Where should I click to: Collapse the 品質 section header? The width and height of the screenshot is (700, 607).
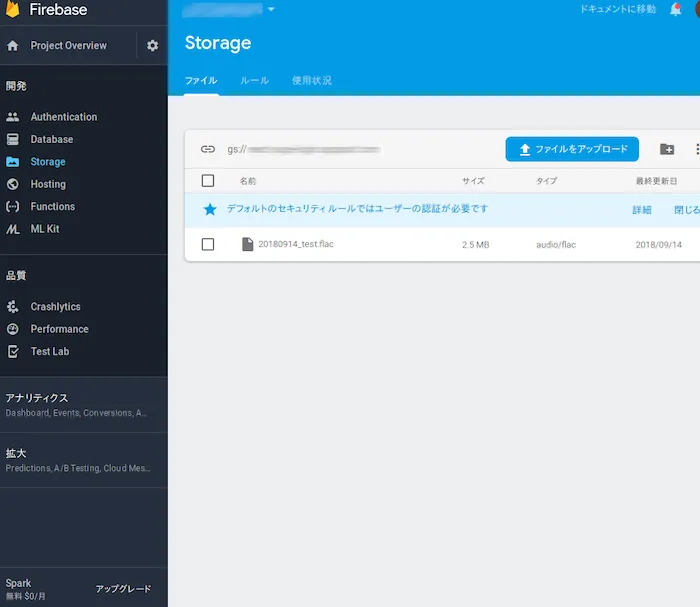16,276
